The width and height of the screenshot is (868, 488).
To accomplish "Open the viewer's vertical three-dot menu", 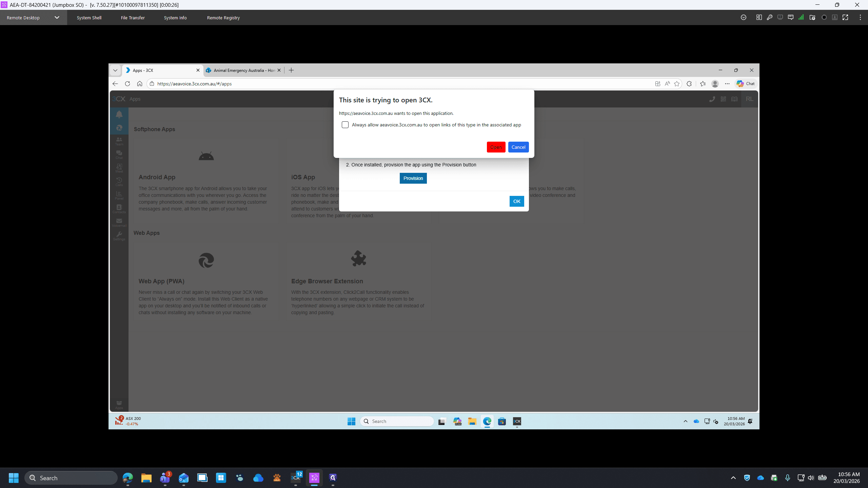I will 860,17.
